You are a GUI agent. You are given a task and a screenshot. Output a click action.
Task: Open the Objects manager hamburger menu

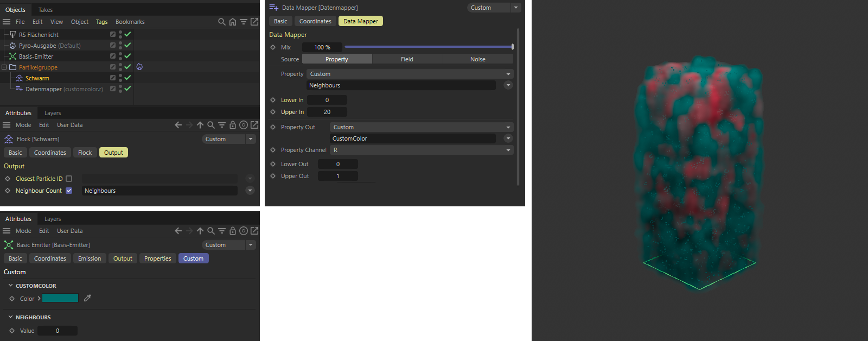(7, 22)
